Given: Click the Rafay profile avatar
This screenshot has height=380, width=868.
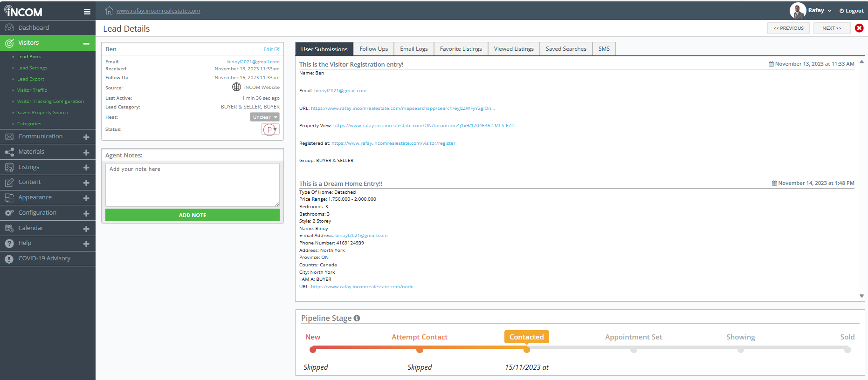Looking at the screenshot, I should (798, 10).
